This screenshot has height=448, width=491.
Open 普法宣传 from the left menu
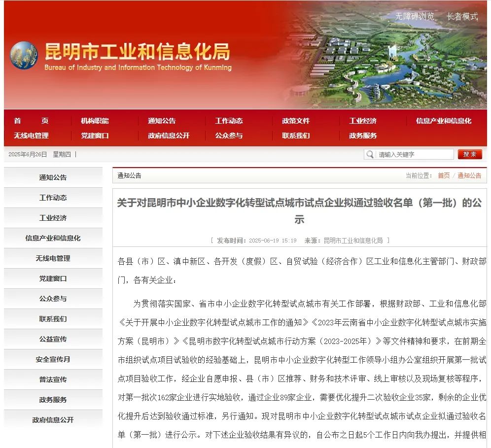(52, 379)
